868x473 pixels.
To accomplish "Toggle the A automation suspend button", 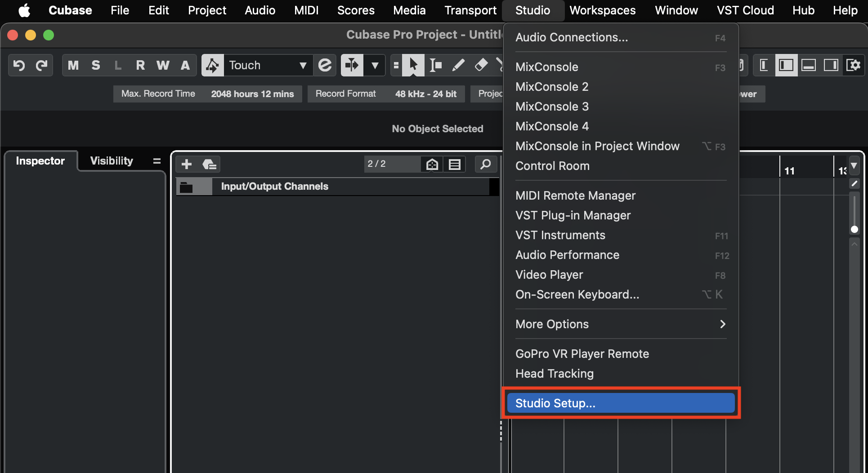I will (x=185, y=66).
